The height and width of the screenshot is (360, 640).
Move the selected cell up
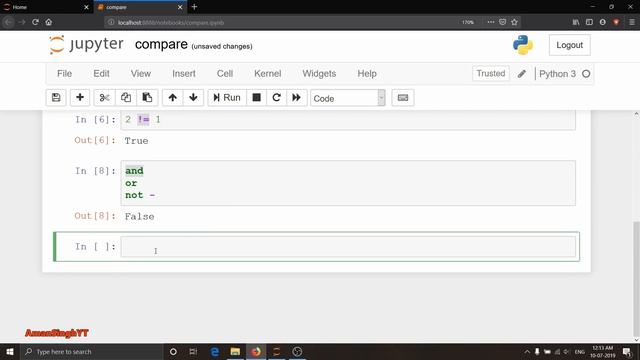pos(173,98)
